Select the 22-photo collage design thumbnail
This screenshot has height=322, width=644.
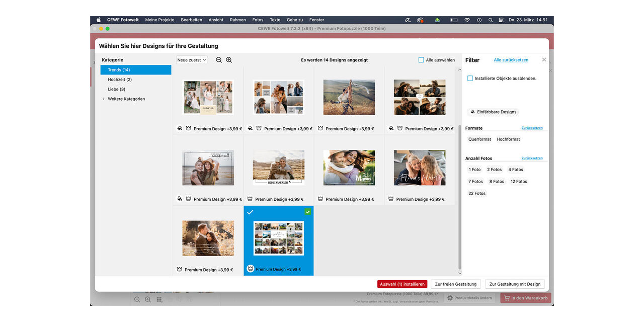[x=279, y=238]
